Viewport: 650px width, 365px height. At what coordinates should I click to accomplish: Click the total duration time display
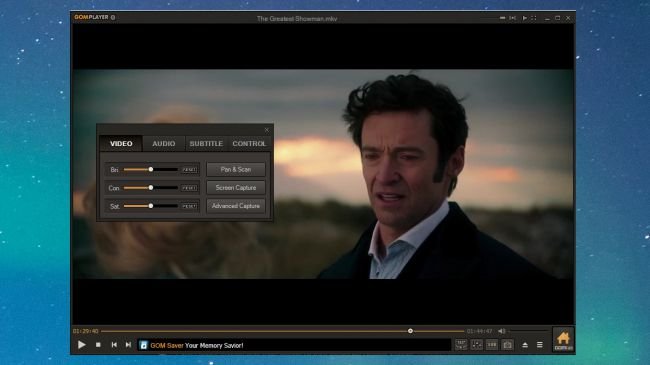point(479,331)
